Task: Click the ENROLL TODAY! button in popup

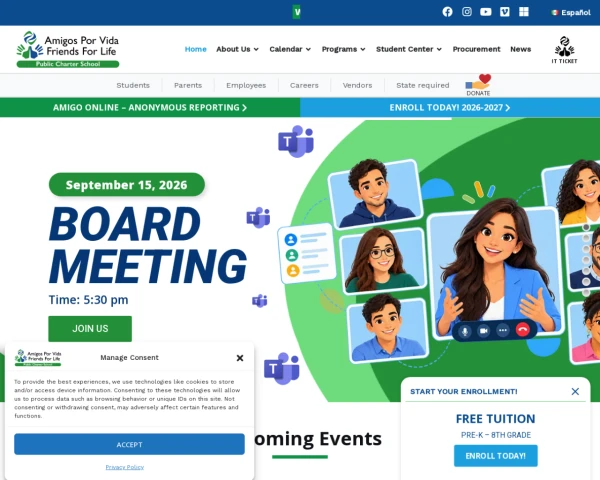Action: 496,456
